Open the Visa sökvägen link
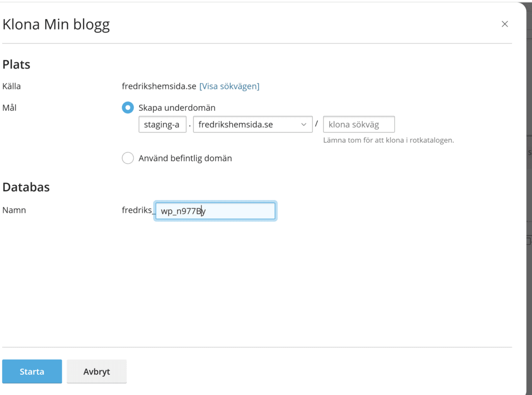The width and height of the screenshot is (532, 395). 229,86
